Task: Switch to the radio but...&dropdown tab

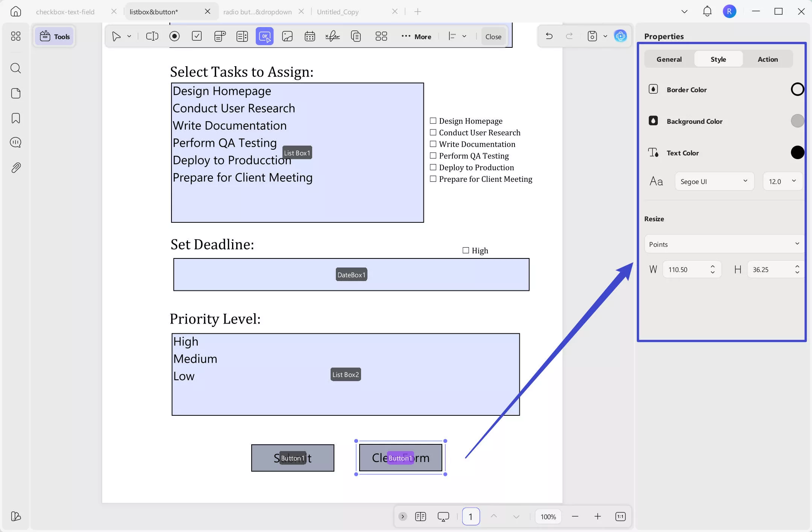Action: coord(257,12)
